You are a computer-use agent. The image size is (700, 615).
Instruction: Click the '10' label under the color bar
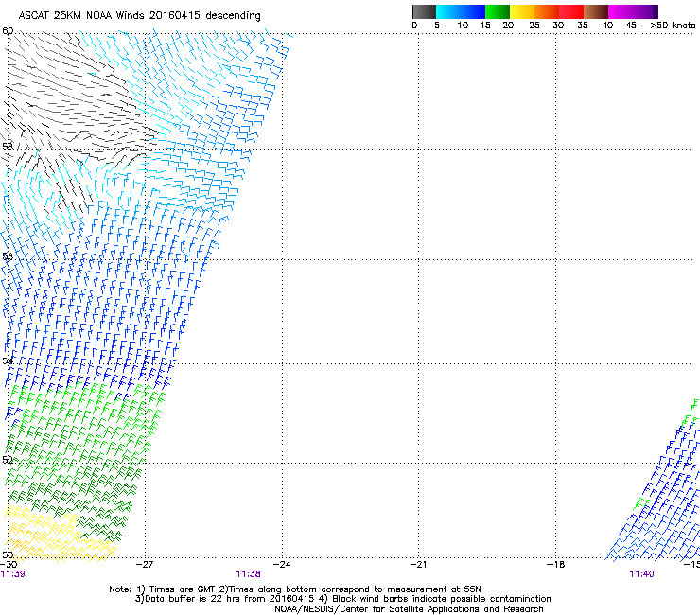[x=463, y=26]
